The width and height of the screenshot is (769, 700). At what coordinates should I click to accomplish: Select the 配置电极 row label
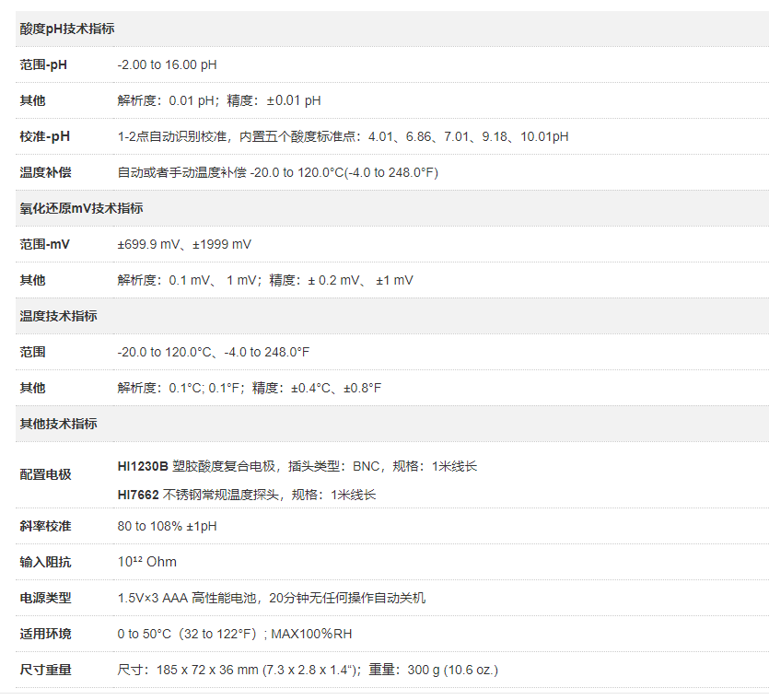coord(45,475)
